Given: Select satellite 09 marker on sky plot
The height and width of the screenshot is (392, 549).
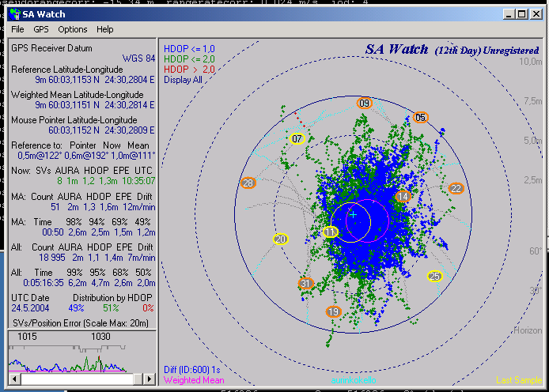Looking at the screenshot, I should tap(364, 104).
